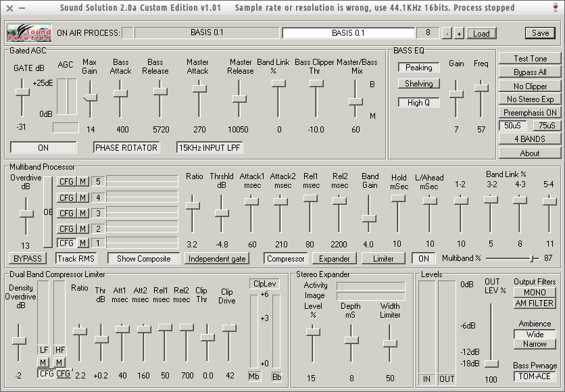This screenshot has height=392, width=565.
Task: Mute LF band in dual band compressor
Action: (x=43, y=362)
